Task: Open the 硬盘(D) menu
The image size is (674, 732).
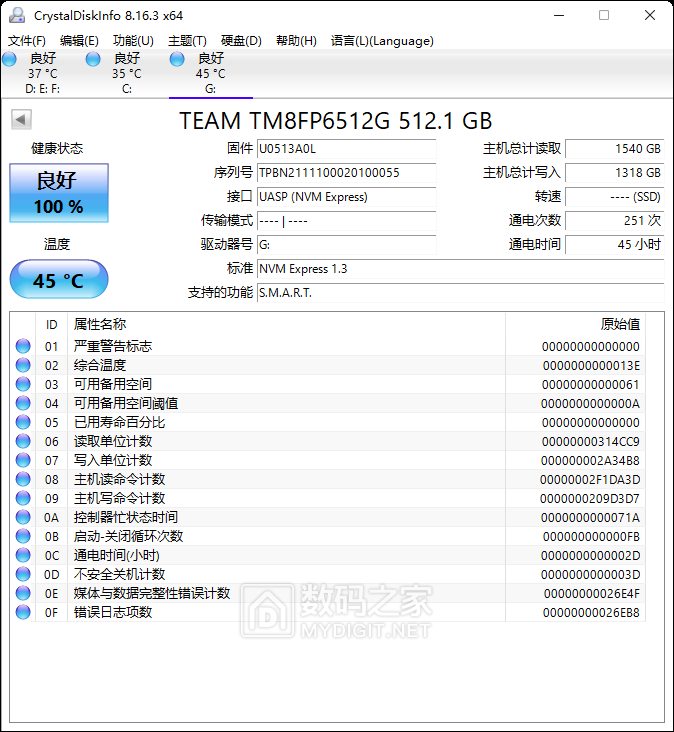Action: [241, 41]
